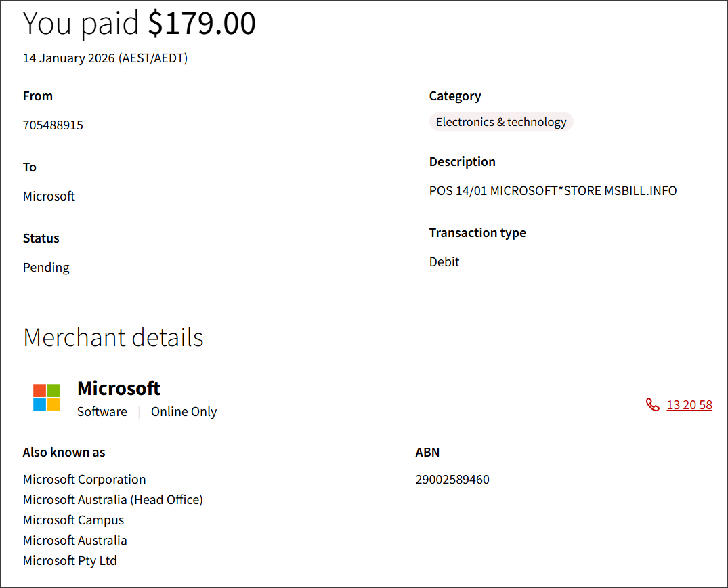This screenshot has width=728, height=588.
Task: Click the Software merchant type label
Action: click(102, 412)
